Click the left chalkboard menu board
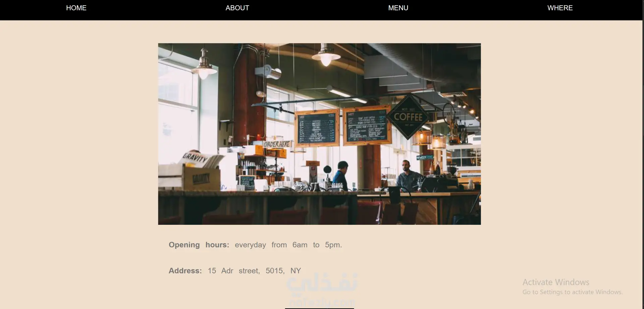 click(x=317, y=128)
